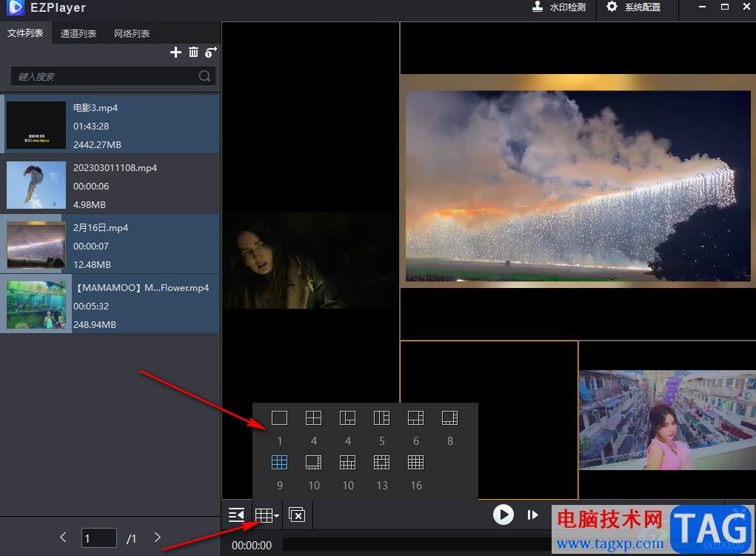The width and height of the screenshot is (756, 556).
Task: Choose the 4-window equal grid layout
Action: point(313,418)
